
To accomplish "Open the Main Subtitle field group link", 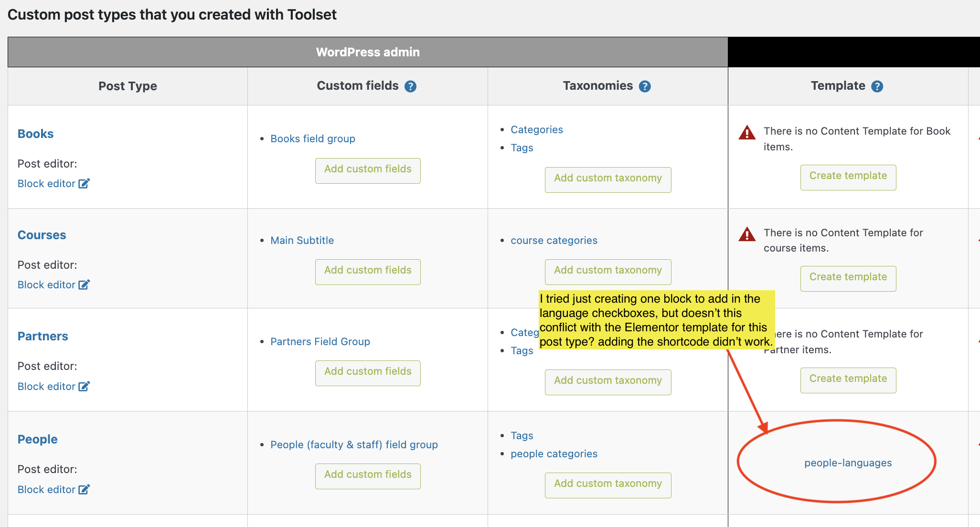I will [302, 240].
